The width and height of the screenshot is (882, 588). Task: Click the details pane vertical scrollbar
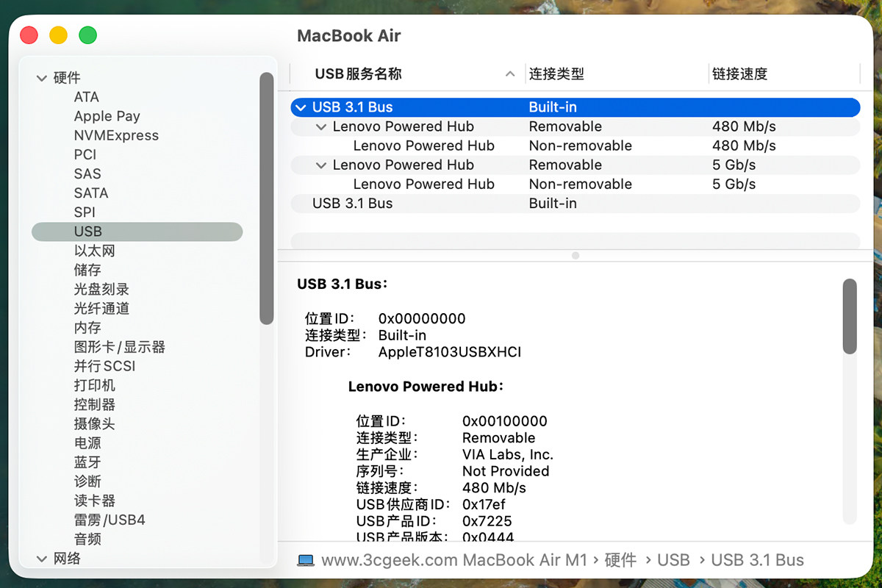tap(850, 316)
